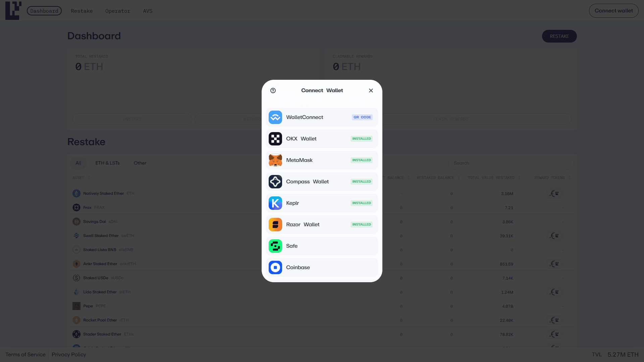
Task: Close the Connect Wallet dialog
Action: 371,90
